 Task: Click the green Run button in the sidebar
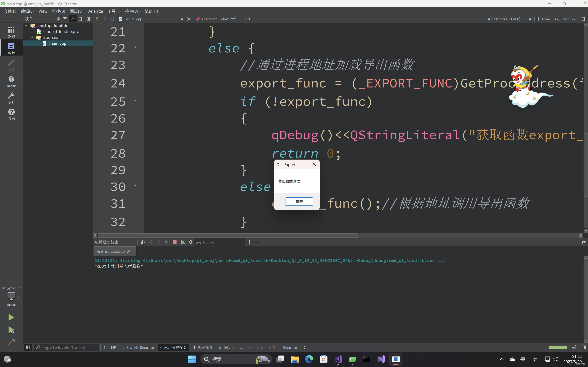[11, 317]
